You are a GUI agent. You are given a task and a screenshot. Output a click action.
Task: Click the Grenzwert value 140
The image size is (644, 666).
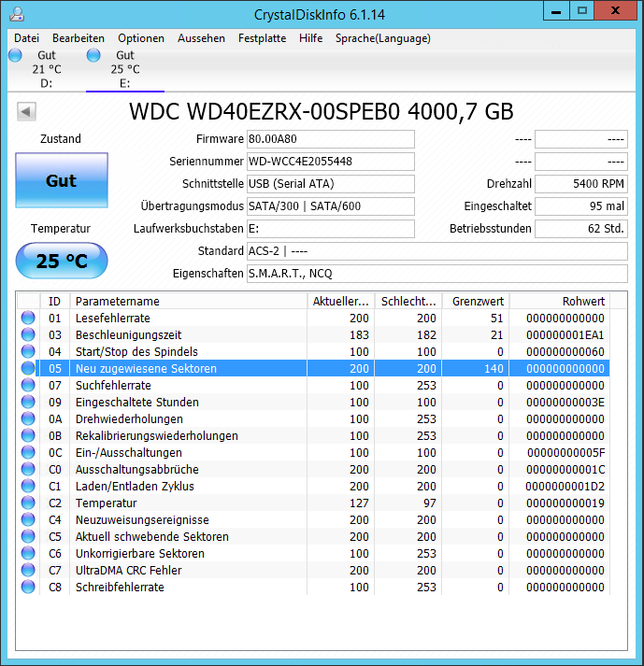tap(494, 369)
